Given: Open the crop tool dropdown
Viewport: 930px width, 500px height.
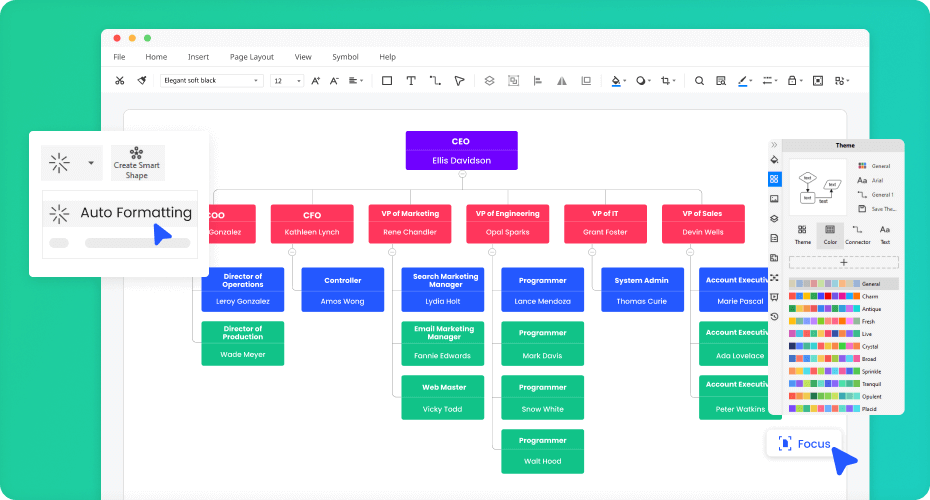Looking at the screenshot, I should 668,81.
